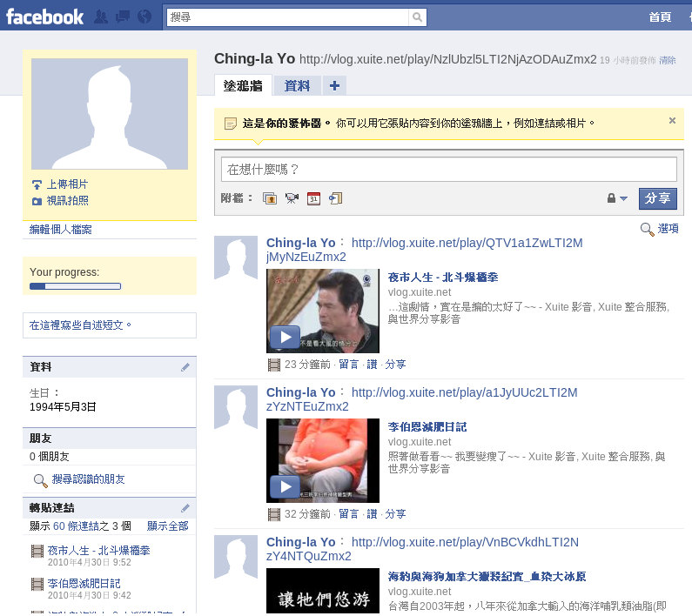Click 搜尋認識的朋友 find friends link
Viewport: 692px width, 616px height.
click(88, 479)
